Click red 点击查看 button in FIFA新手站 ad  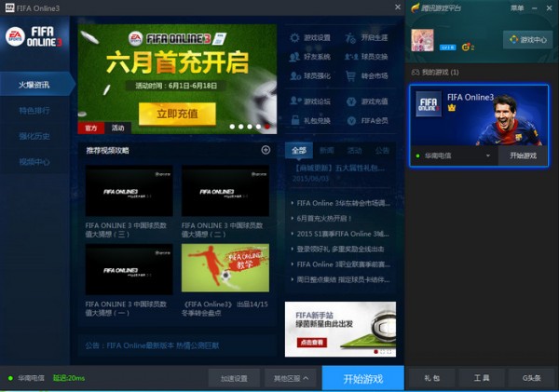coord(311,343)
